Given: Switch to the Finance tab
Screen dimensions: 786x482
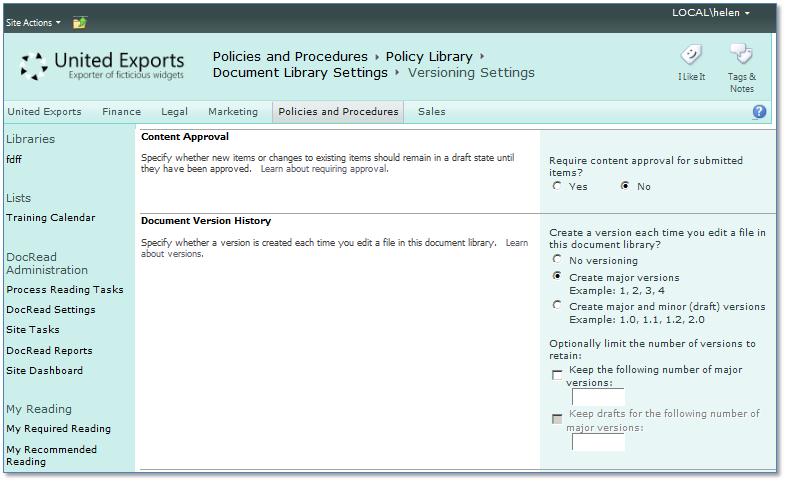Looking at the screenshot, I should 121,112.
